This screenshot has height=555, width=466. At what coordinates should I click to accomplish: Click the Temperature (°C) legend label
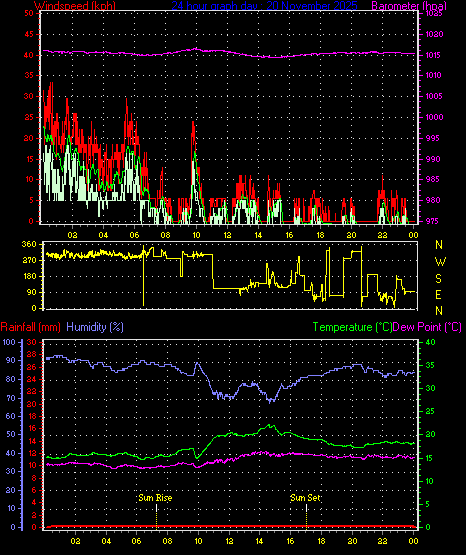pyautogui.click(x=352, y=327)
